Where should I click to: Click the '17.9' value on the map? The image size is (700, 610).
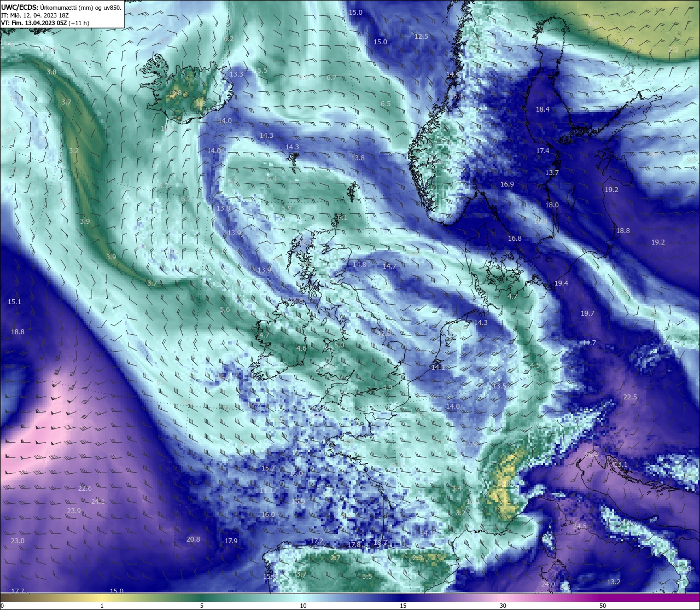pyautogui.click(x=231, y=541)
